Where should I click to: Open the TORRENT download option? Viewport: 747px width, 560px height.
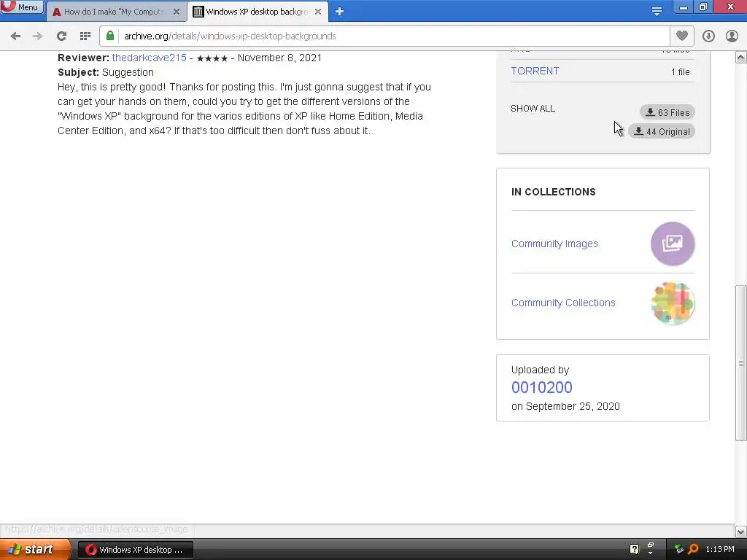(535, 71)
